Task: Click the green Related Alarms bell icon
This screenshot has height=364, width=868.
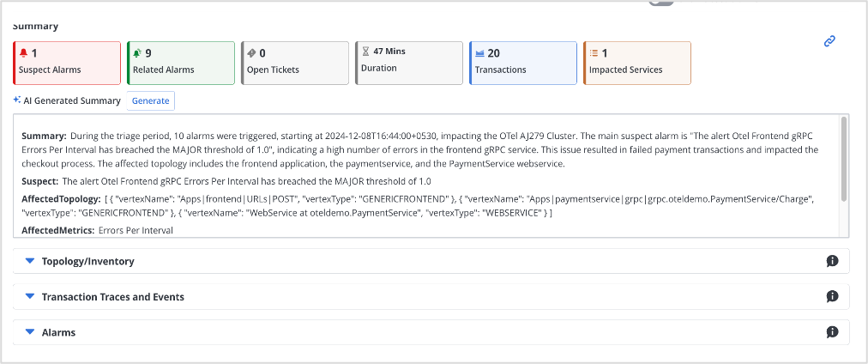Action: pos(136,53)
